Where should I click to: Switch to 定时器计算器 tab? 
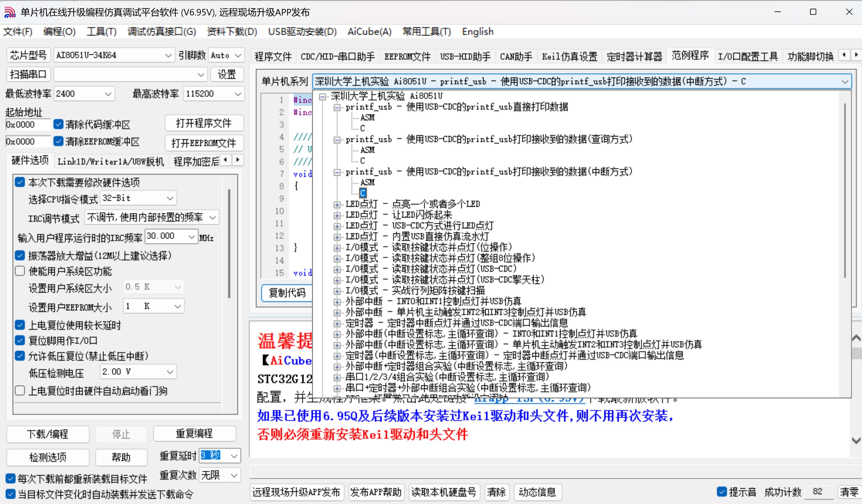pyautogui.click(x=634, y=57)
